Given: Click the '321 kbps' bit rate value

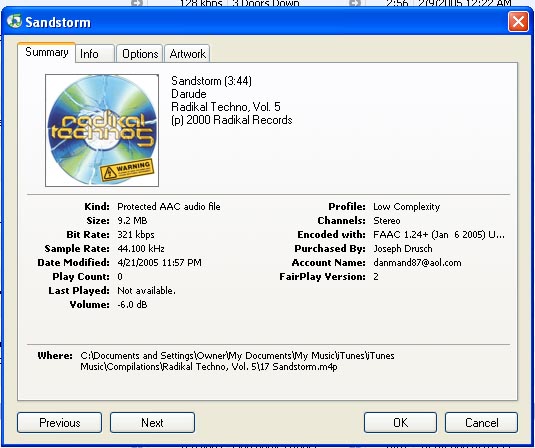Looking at the screenshot, I should click(x=136, y=234).
